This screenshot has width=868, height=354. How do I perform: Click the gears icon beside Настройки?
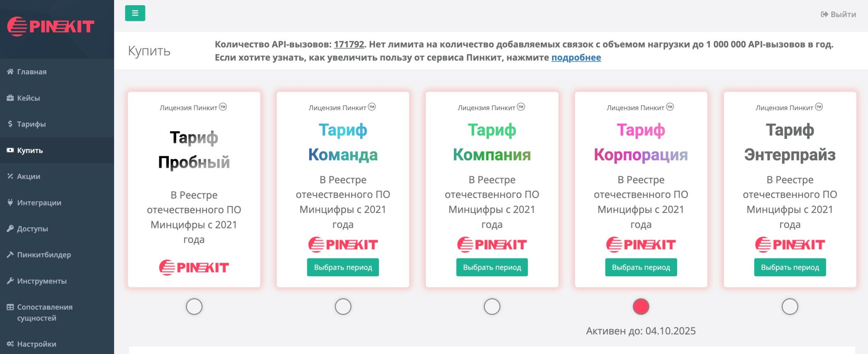tap(10, 344)
